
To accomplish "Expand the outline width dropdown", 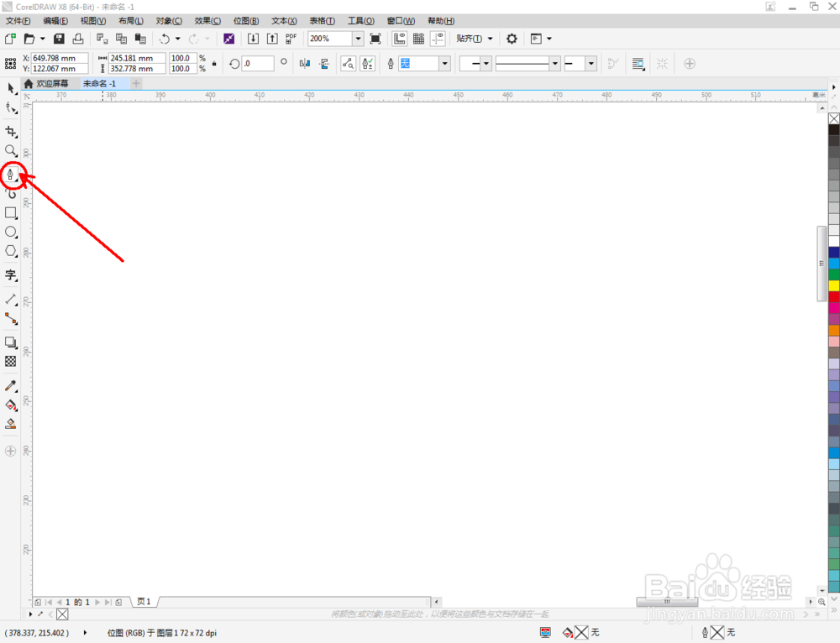I will (x=444, y=64).
